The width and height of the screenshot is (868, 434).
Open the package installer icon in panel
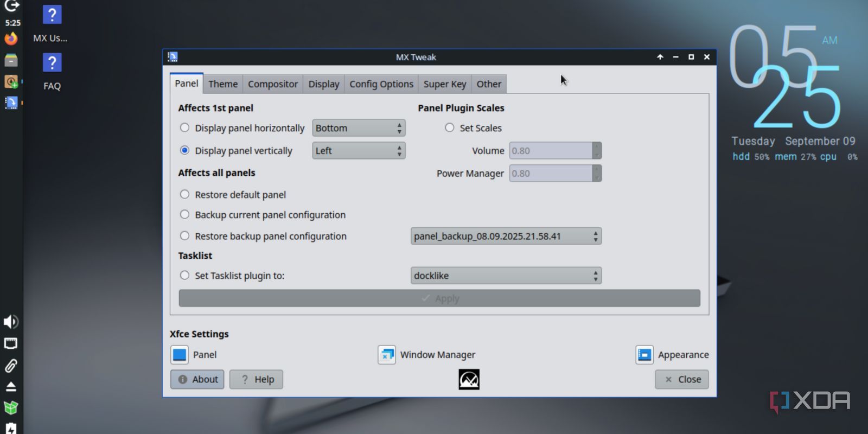[x=11, y=81]
